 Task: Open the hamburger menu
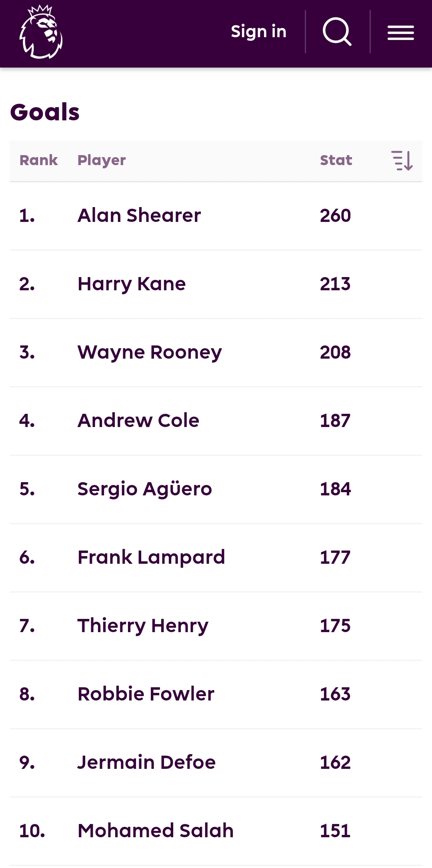[400, 33]
